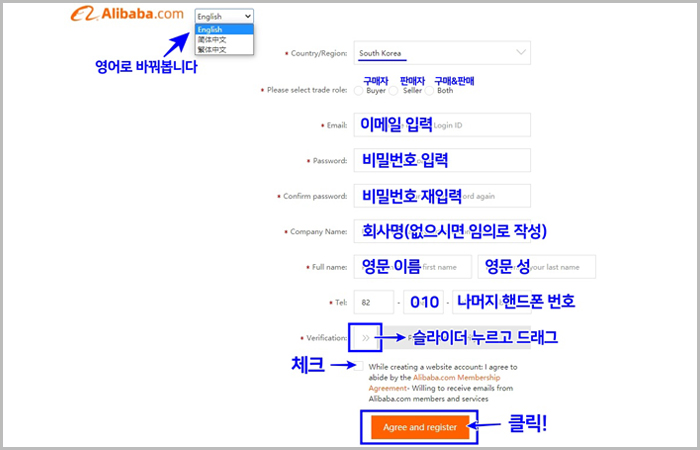Choose 繁体中文 in the language list
This screenshot has height=450, width=700.
[x=224, y=49]
